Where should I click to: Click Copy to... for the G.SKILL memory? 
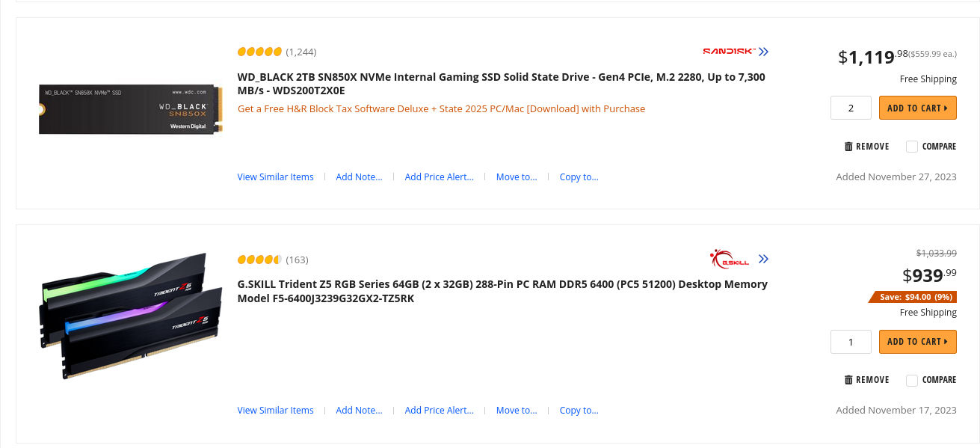pyautogui.click(x=579, y=410)
